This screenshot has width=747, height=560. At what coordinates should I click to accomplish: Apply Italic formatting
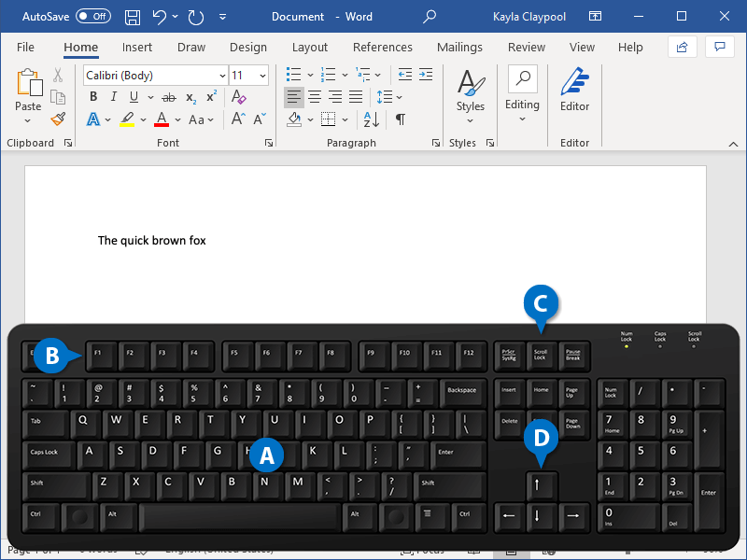click(114, 97)
